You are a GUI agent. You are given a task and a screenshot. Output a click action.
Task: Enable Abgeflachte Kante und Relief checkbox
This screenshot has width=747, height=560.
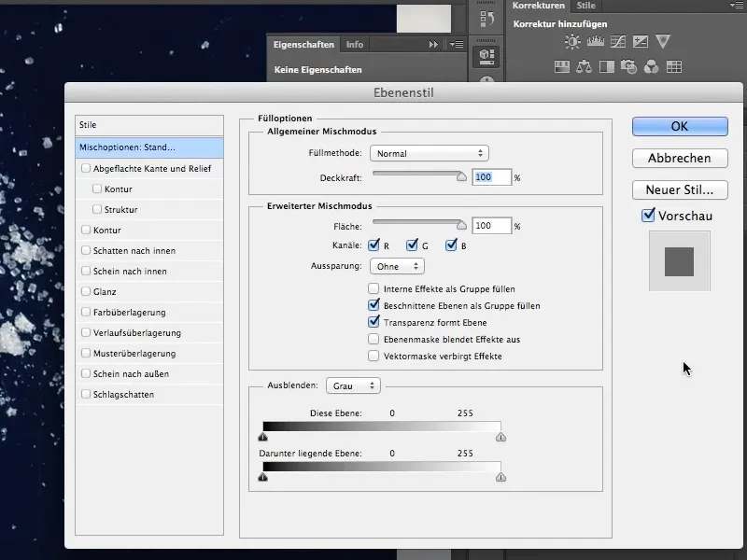tap(86, 168)
